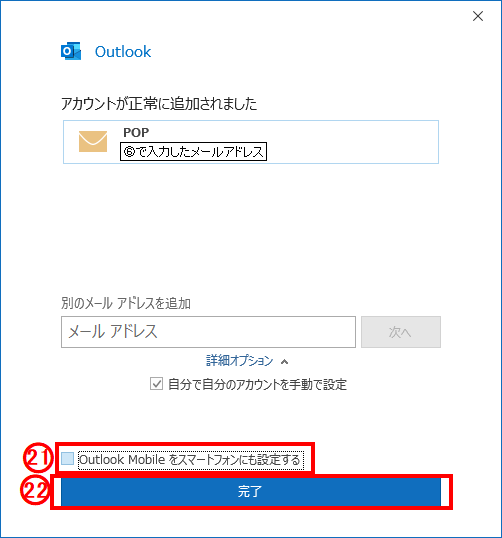
Task: Click the envelope icon for the POP account
Action: [x=93, y=141]
